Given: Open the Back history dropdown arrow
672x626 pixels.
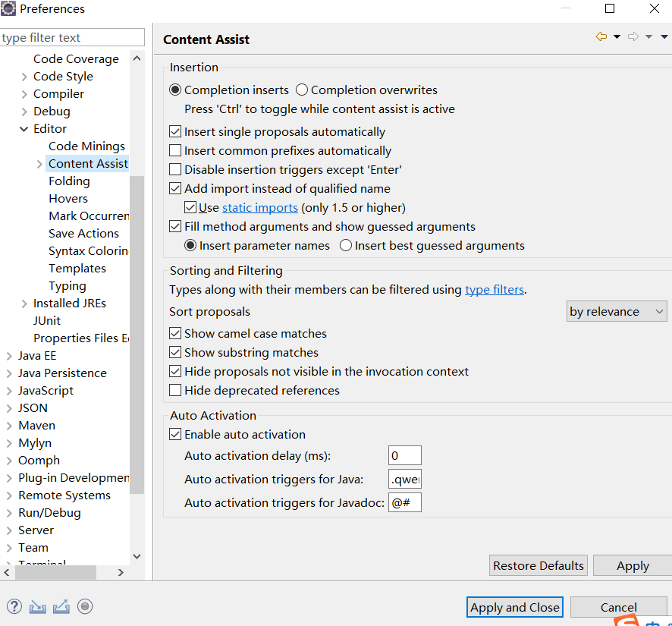Looking at the screenshot, I should [x=617, y=36].
